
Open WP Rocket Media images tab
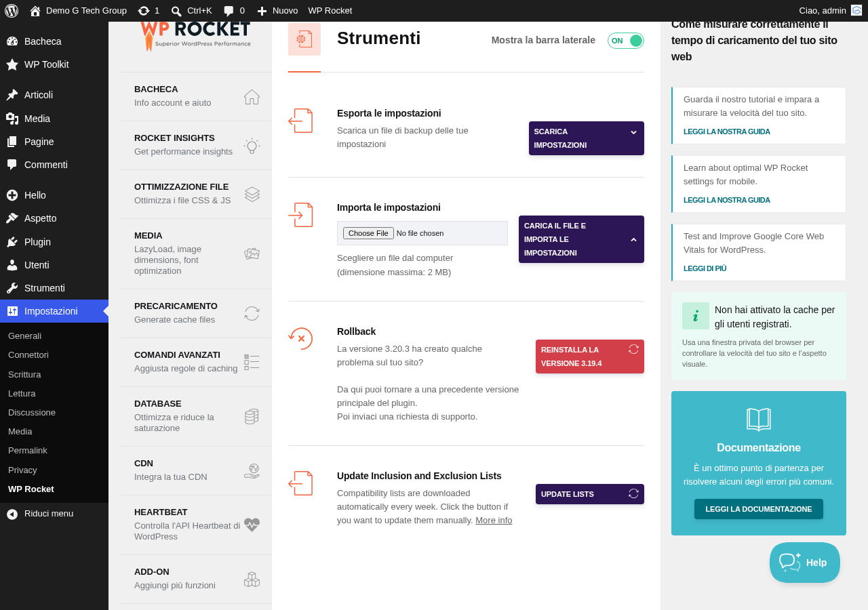pyautogui.click(x=196, y=254)
